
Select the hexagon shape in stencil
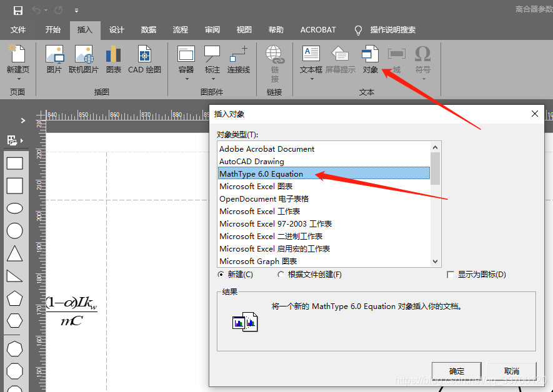tap(15, 320)
